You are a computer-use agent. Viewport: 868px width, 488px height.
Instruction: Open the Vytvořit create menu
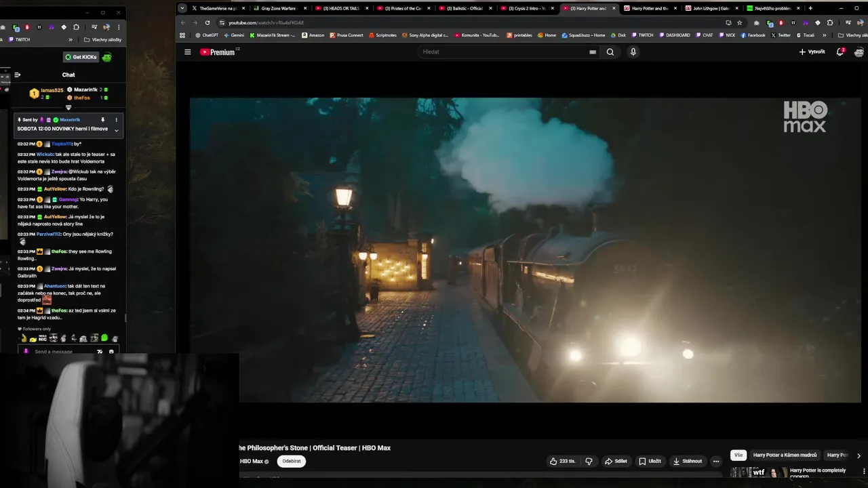tap(812, 52)
